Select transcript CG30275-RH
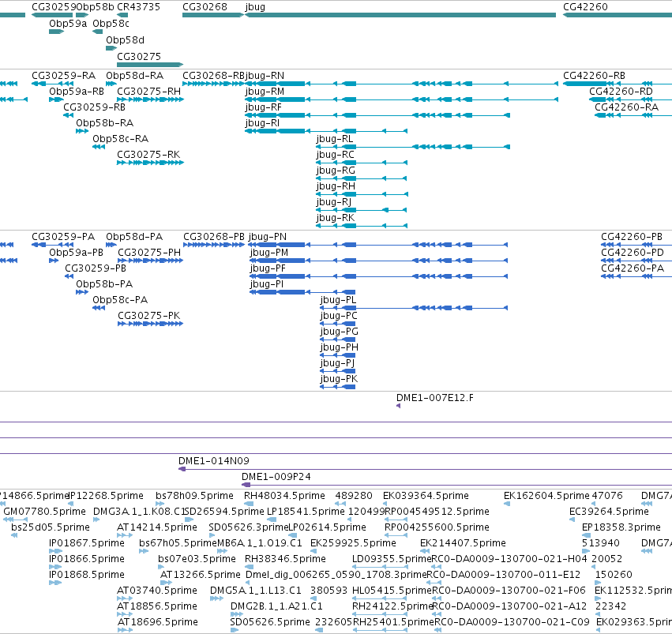 [148, 92]
